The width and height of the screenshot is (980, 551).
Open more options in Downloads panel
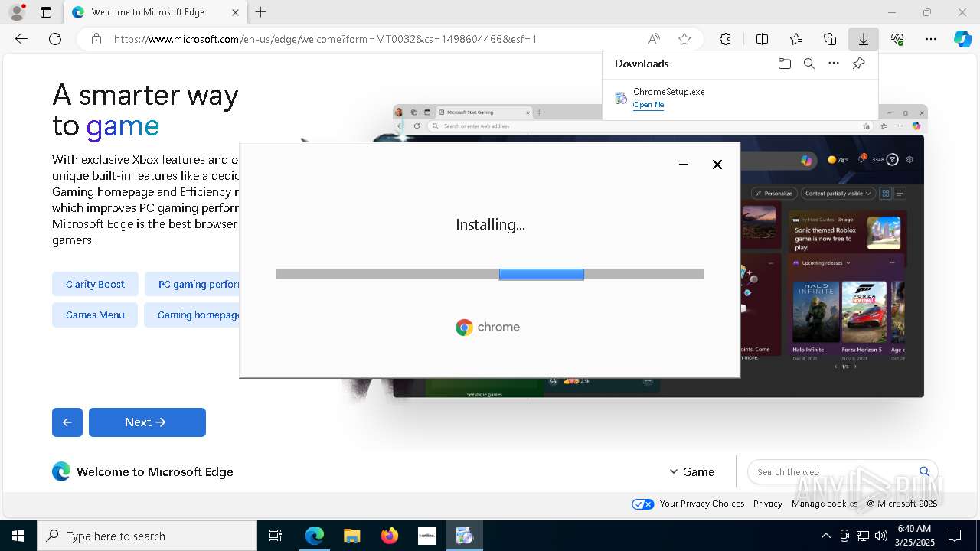[834, 64]
